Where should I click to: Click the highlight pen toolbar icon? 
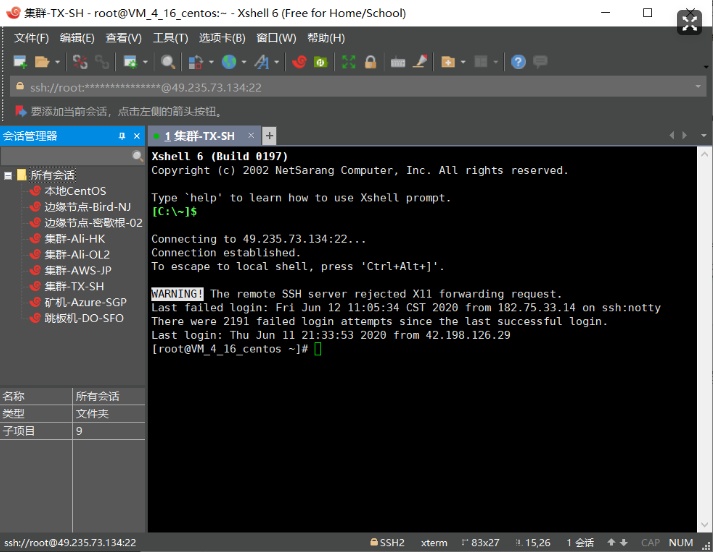[x=420, y=61]
